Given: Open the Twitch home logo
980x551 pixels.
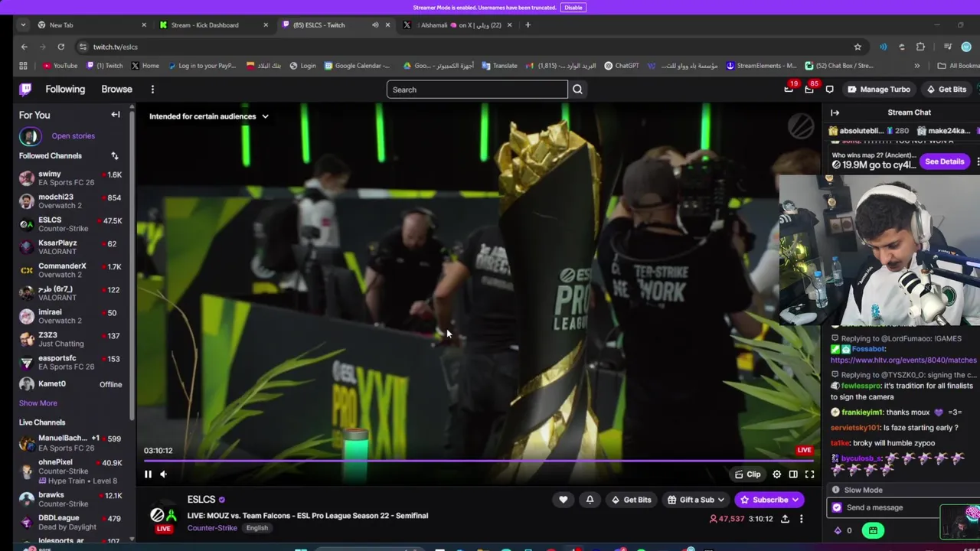Looking at the screenshot, I should click(x=25, y=90).
